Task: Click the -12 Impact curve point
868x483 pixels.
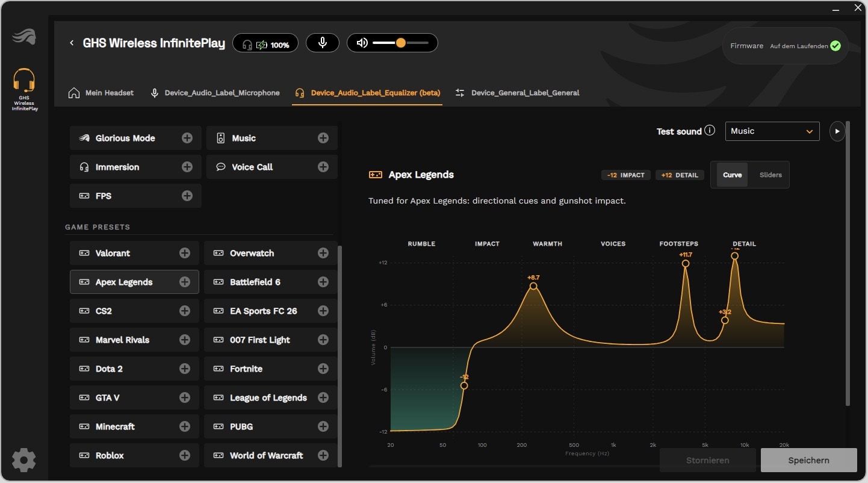Action: [464, 385]
